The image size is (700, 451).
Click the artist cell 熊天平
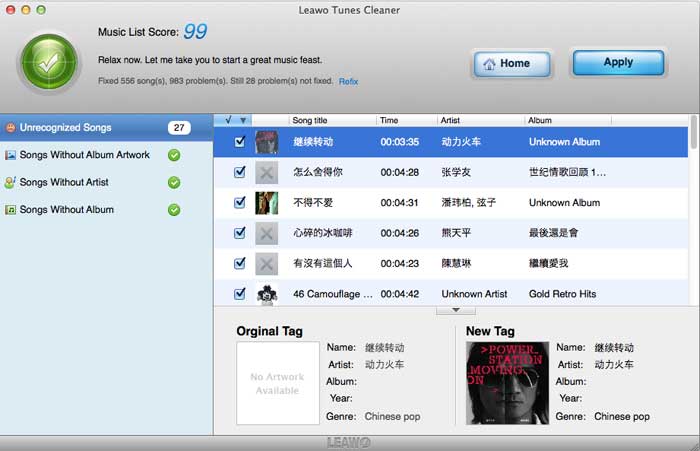click(x=456, y=233)
